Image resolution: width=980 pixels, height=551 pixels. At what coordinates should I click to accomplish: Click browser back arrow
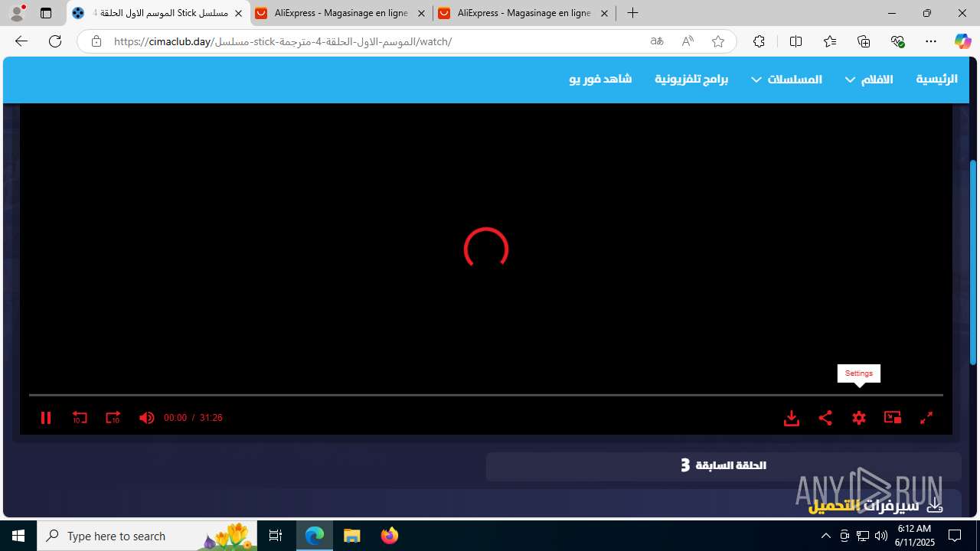[x=21, y=41]
